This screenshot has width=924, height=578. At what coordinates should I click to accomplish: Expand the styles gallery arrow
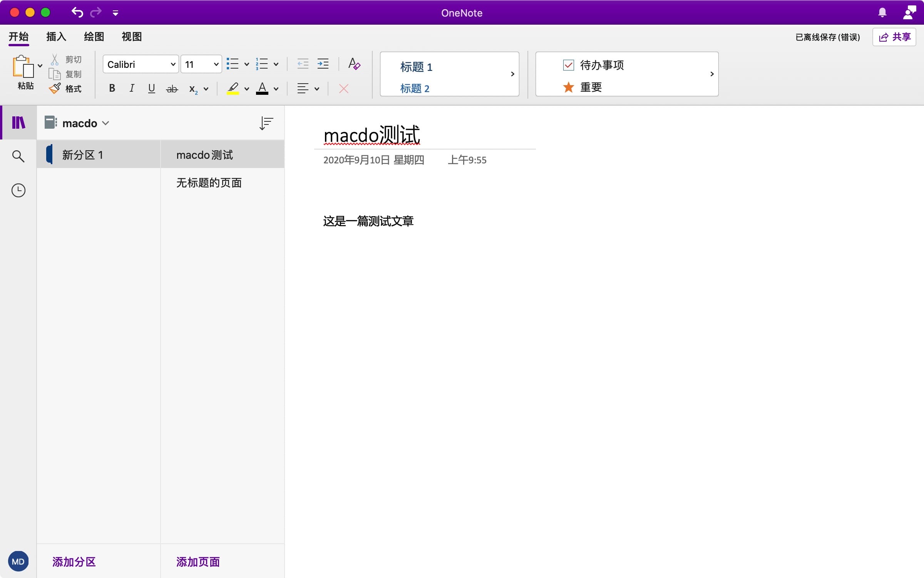[512, 74]
